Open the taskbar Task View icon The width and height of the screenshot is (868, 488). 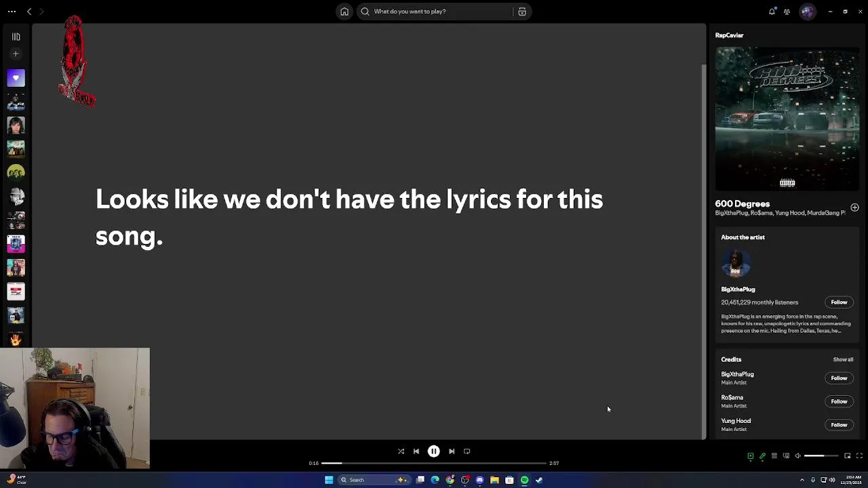point(420,480)
